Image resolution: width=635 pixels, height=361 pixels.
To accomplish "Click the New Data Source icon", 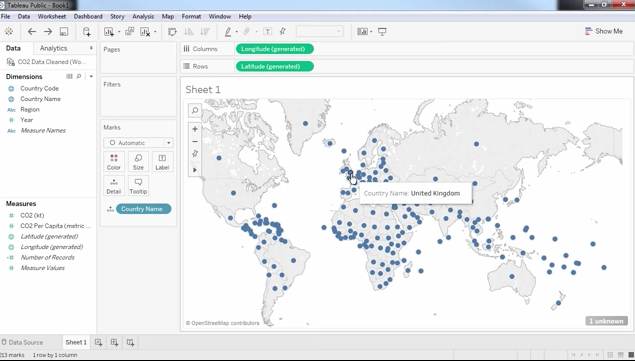I will click(x=87, y=32).
